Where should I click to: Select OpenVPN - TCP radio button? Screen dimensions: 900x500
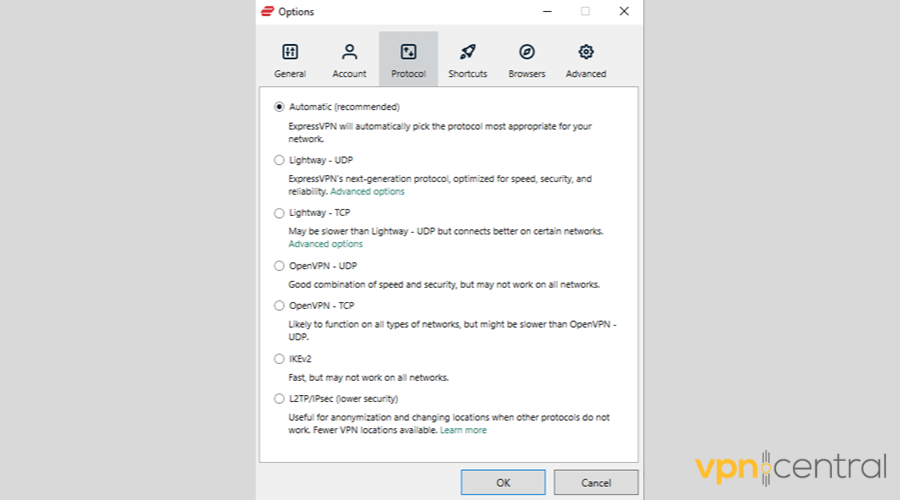point(279,305)
